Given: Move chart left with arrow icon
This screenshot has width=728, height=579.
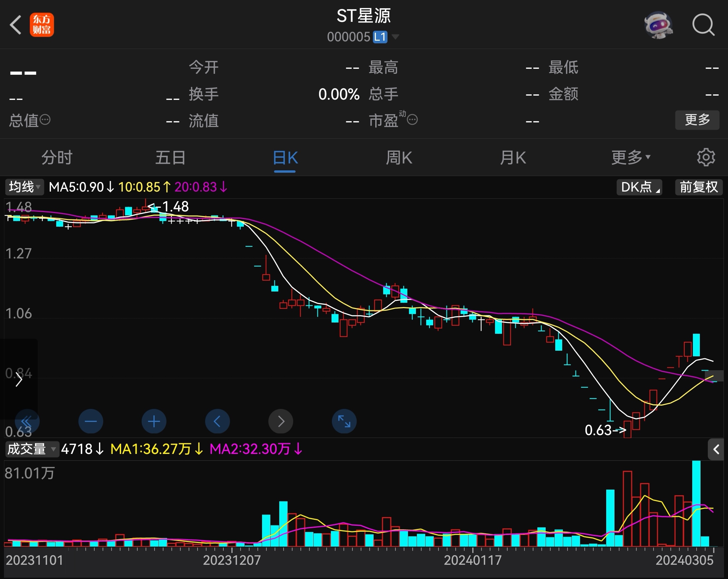Looking at the screenshot, I should click(x=217, y=421).
